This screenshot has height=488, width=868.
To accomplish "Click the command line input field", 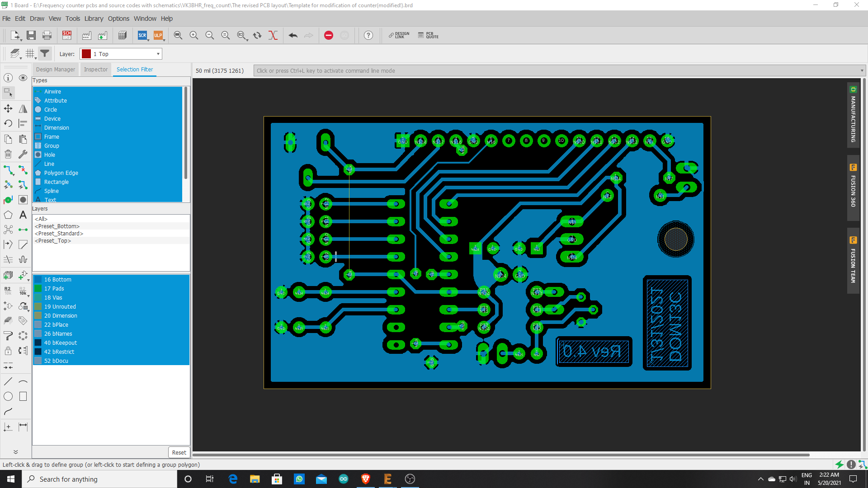I will tap(452, 70).
